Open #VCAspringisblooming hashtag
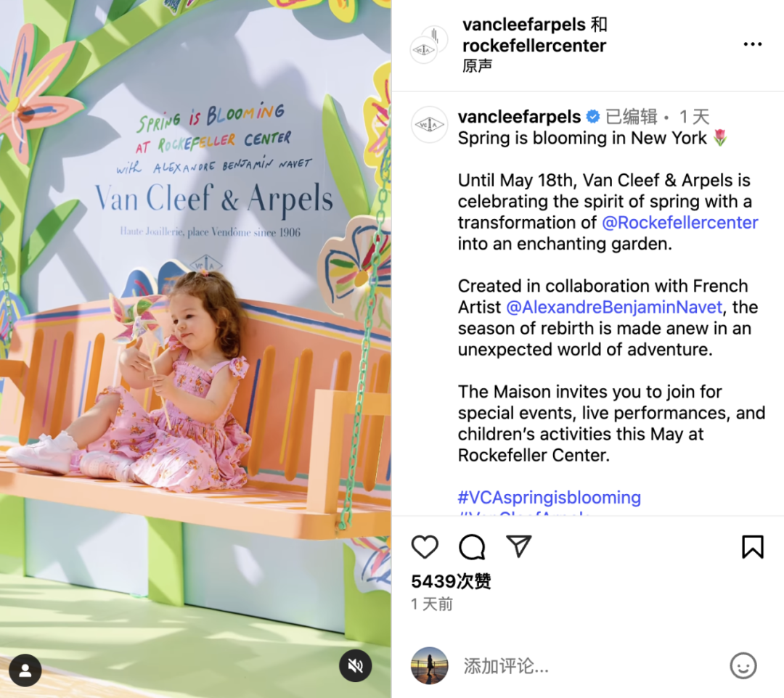 tap(549, 497)
